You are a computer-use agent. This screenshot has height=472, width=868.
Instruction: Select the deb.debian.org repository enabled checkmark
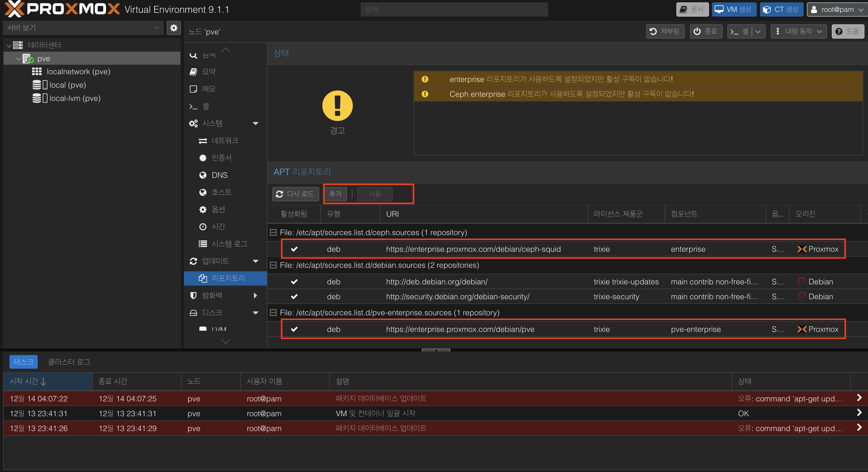(294, 281)
